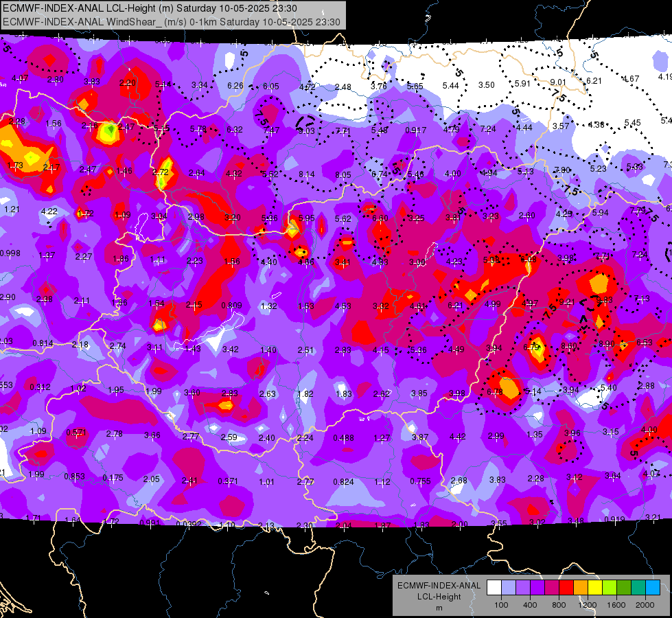Click the wind shear value 7.80
The image size is (672, 618).
click(x=562, y=170)
